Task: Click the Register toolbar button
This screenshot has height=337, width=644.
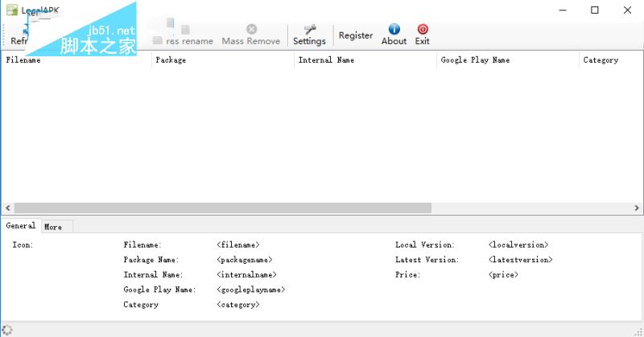Action: coord(356,35)
